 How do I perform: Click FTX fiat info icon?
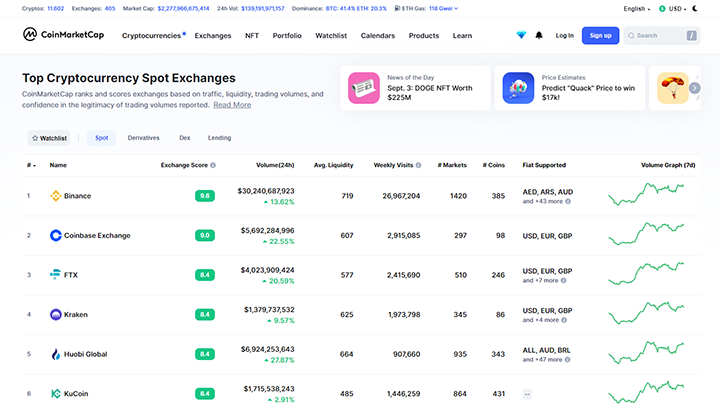pyautogui.click(x=563, y=280)
